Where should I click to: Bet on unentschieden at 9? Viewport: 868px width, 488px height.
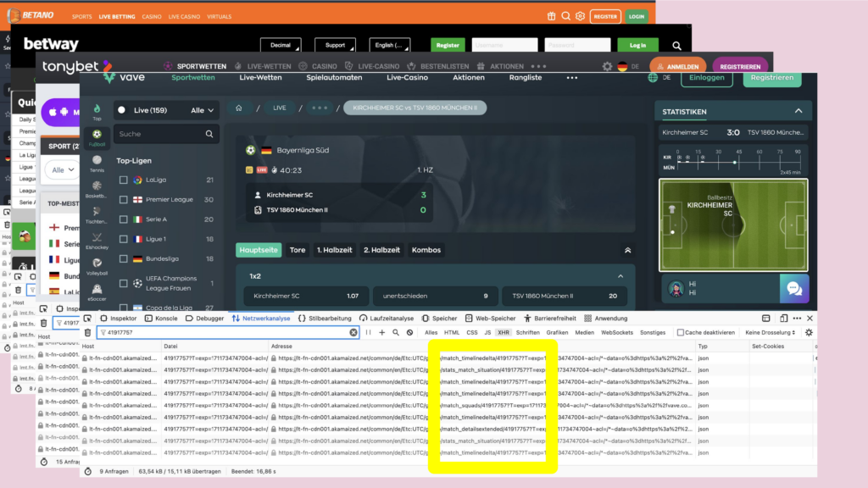pyautogui.click(x=435, y=296)
